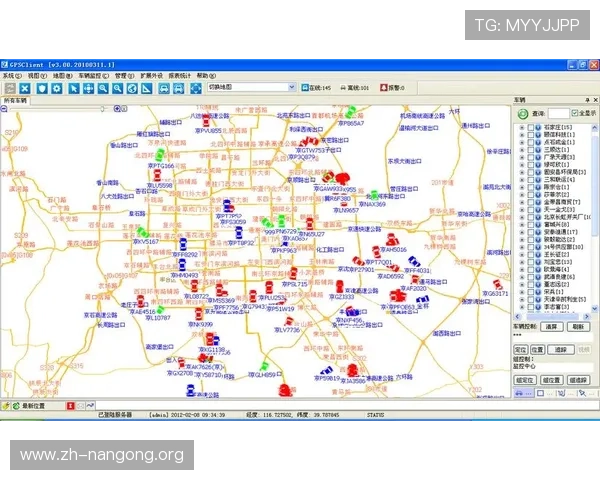This screenshot has width=600, height=480.
Task: Check the box for 北京长虹开关厂 group
Action: coord(531,216)
